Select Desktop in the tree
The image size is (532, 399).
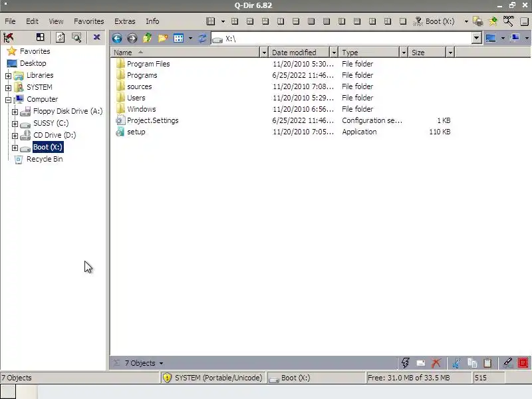pyautogui.click(x=33, y=63)
